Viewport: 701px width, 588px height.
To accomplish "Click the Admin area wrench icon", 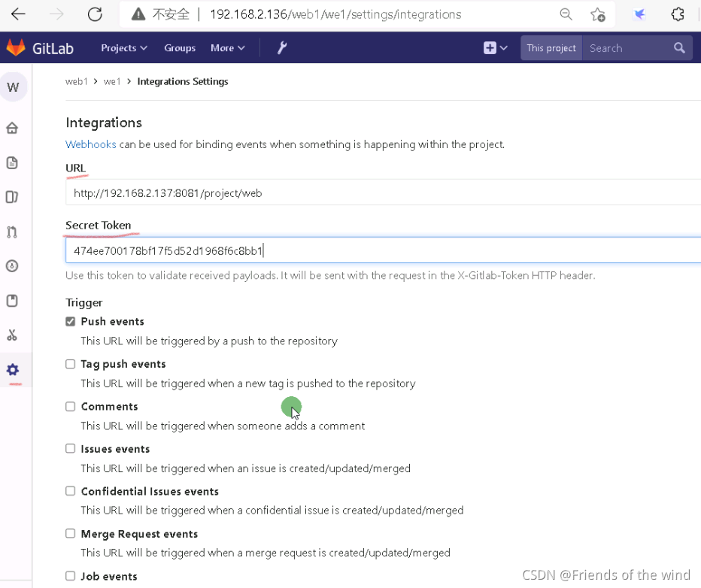I will 281,48.
